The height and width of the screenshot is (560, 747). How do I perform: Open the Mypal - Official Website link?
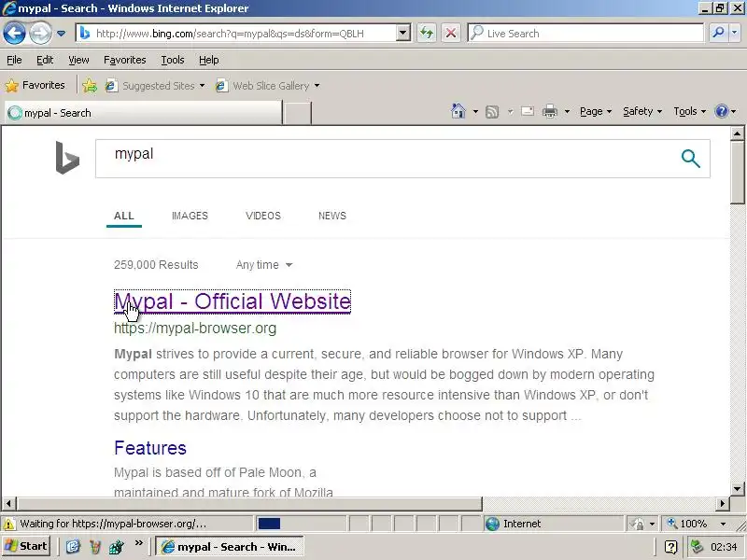pyautogui.click(x=233, y=301)
